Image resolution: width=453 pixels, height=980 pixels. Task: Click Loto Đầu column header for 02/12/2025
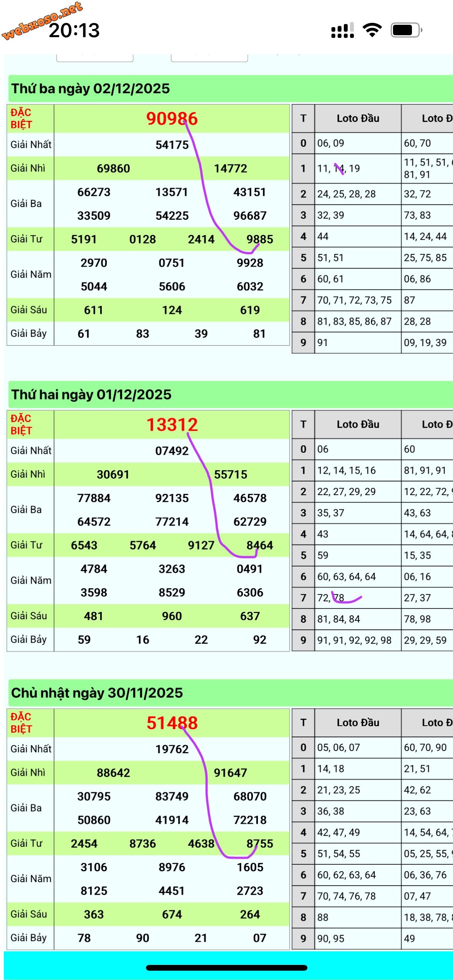(358, 118)
